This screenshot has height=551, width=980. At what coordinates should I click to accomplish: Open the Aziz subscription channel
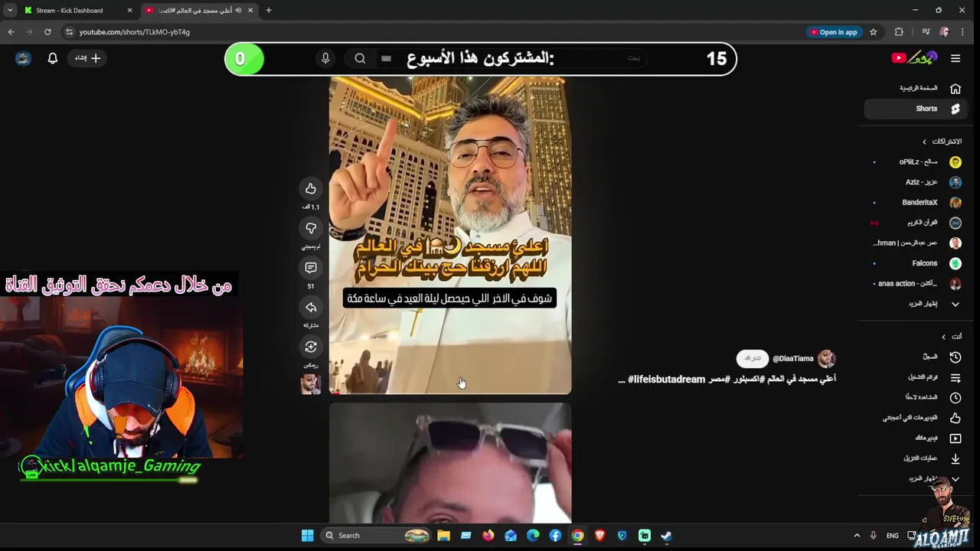tap(914, 182)
